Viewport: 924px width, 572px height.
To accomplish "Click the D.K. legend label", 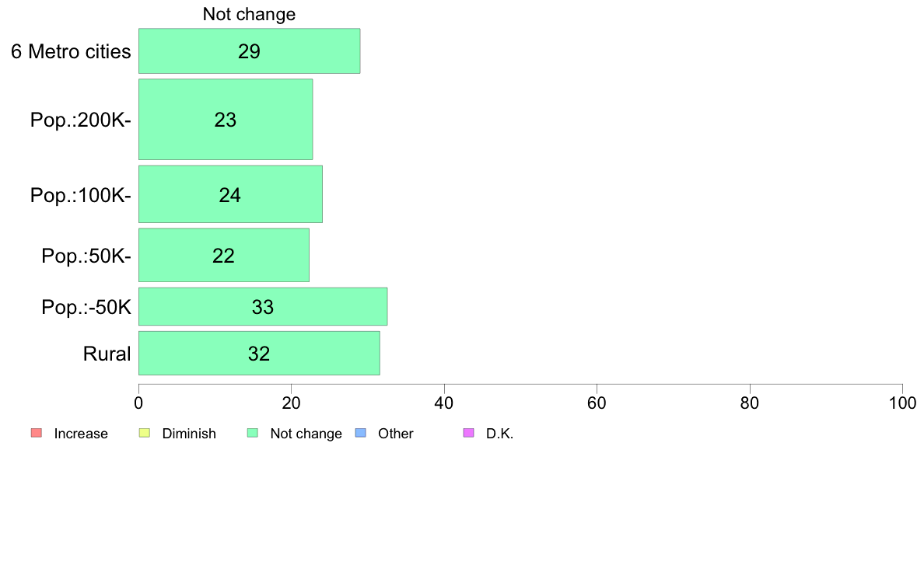I will (499, 434).
